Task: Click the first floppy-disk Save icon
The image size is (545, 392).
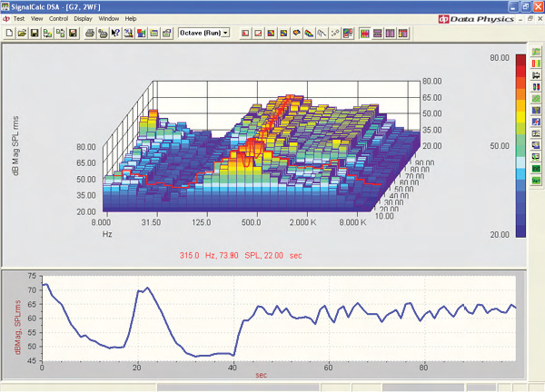Action: click(x=34, y=34)
